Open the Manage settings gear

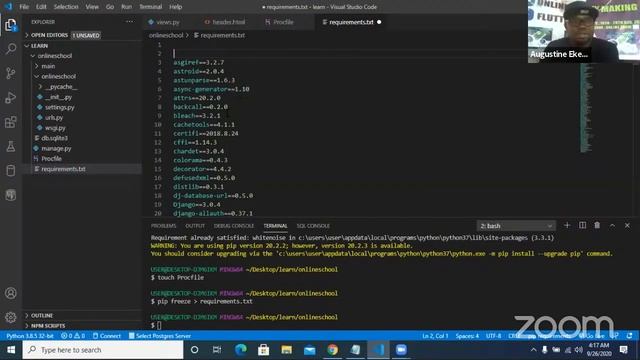[x=11, y=317]
